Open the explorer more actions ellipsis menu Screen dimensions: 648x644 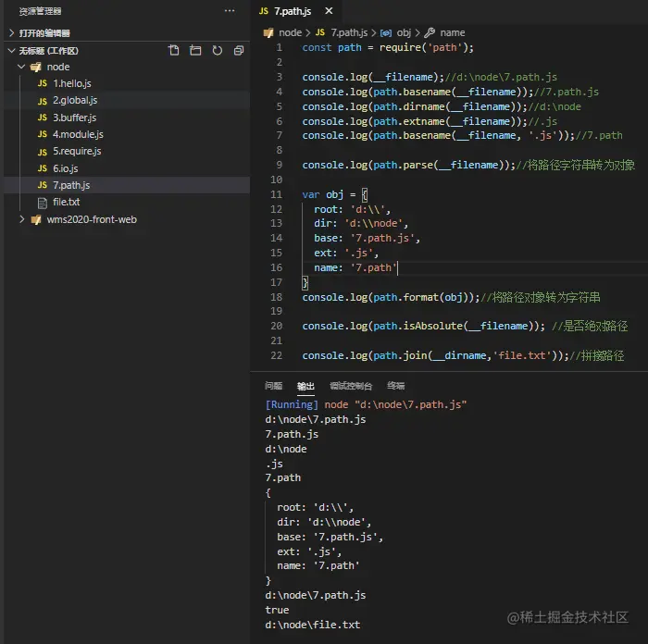230,11
